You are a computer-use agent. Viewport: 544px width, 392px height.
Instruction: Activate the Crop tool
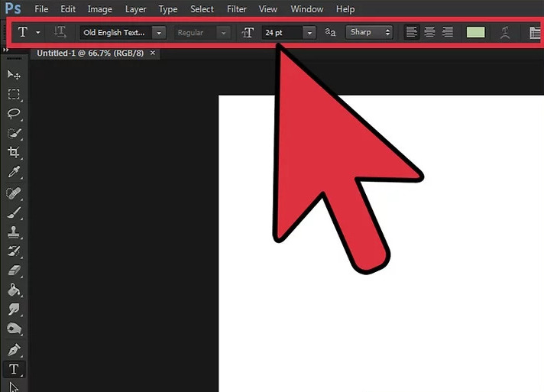(14, 153)
